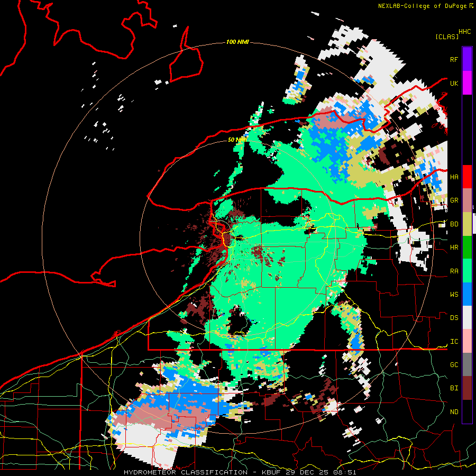Screen dimensions: 476x476
Task: Click the dark brown BI legend swatch
Action: point(467,388)
